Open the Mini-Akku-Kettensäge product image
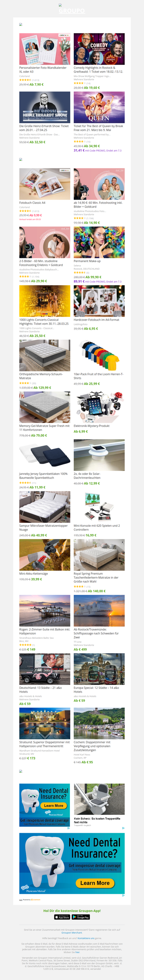Viewport: 144px width, 980px height. (x=45, y=555)
